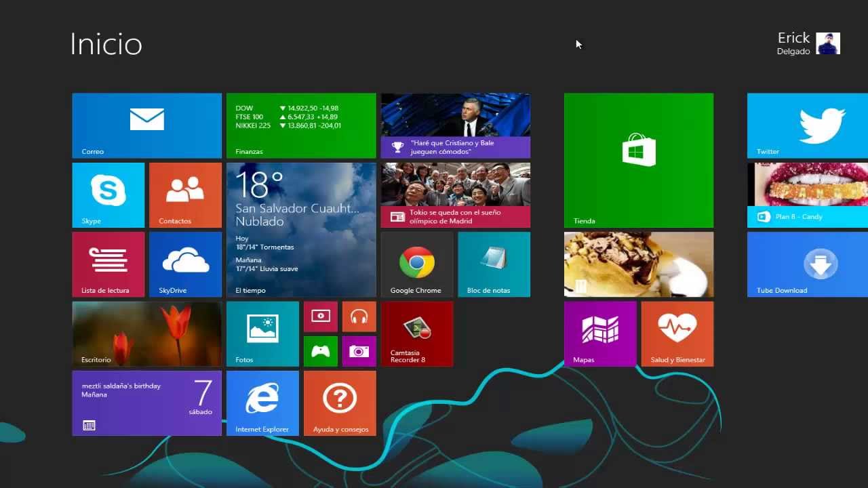The width and height of the screenshot is (868, 488).
Task: Open the small Camera tile
Action: 359,351
